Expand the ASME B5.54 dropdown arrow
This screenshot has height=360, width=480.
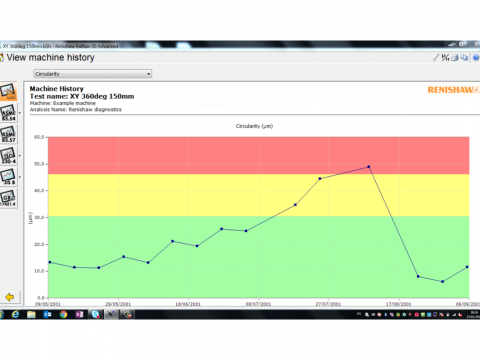click(20, 113)
